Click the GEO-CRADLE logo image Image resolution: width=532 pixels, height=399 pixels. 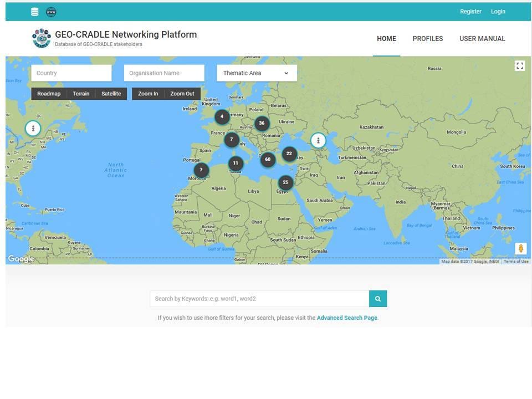42,38
